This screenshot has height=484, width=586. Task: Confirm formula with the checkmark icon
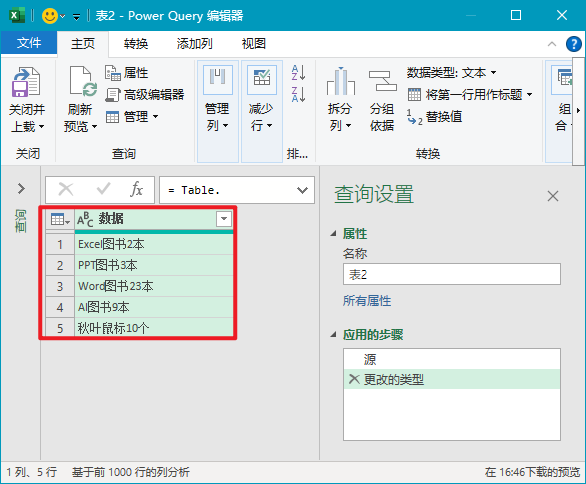pyautogui.click(x=103, y=189)
